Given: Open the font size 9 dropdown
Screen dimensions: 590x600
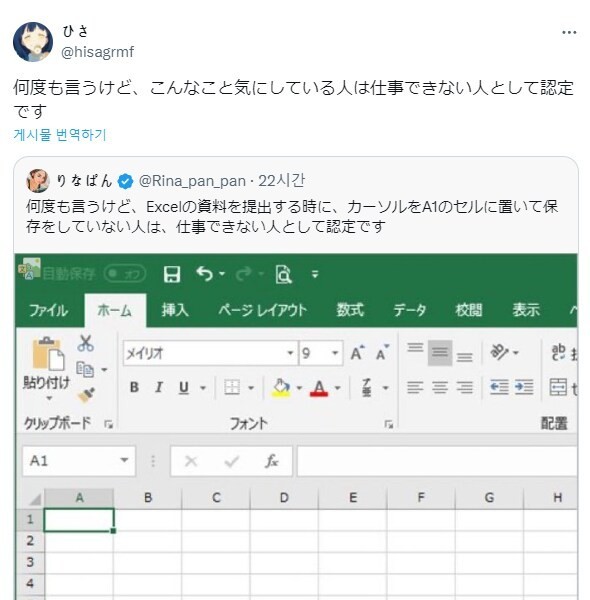Looking at the screenshot, I should coord(335,353).
